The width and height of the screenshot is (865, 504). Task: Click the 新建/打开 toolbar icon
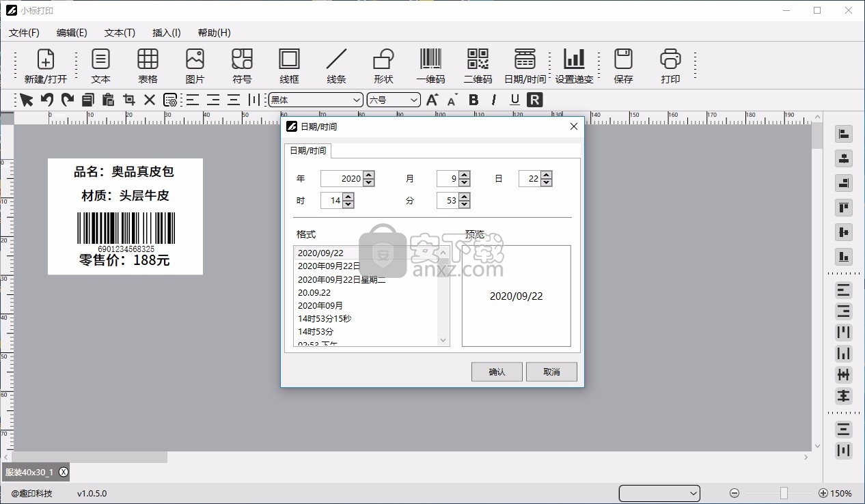[x=45, y=66]
